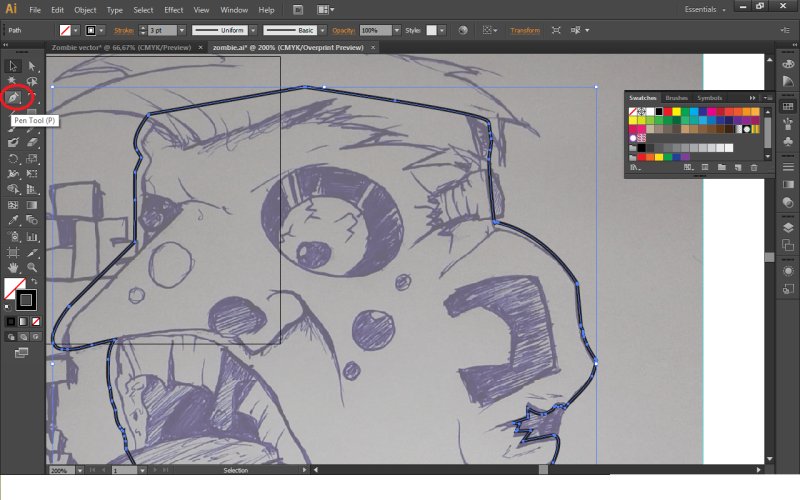Select the Slice tool
The image size is (800, 500).
click(x=32, y=252)
